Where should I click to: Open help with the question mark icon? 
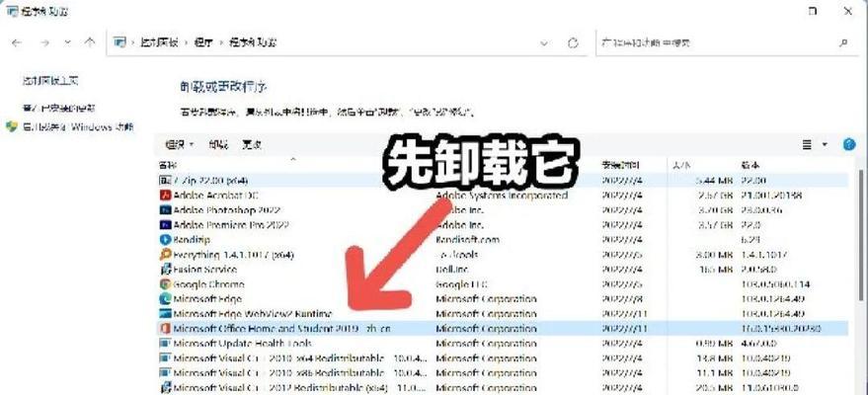click(848, 145)
